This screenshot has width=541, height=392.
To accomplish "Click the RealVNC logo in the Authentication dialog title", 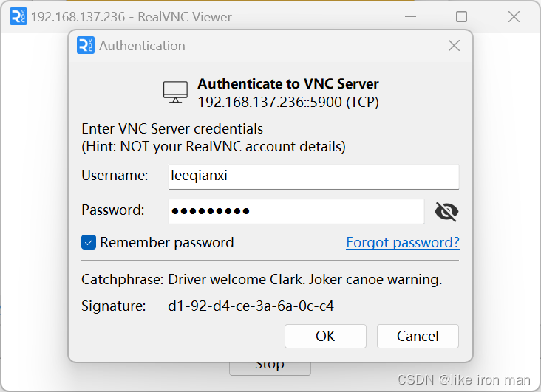I will 86,46.
